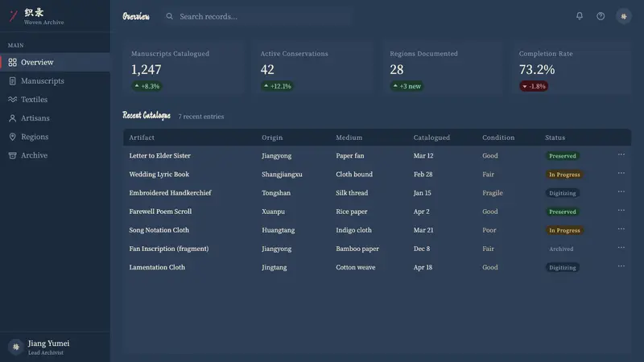Image resolution: width=644 pixels, height=362 pixels.
Task: Click the Overview grid icon in sidebar
Action: tap(12, 63)
